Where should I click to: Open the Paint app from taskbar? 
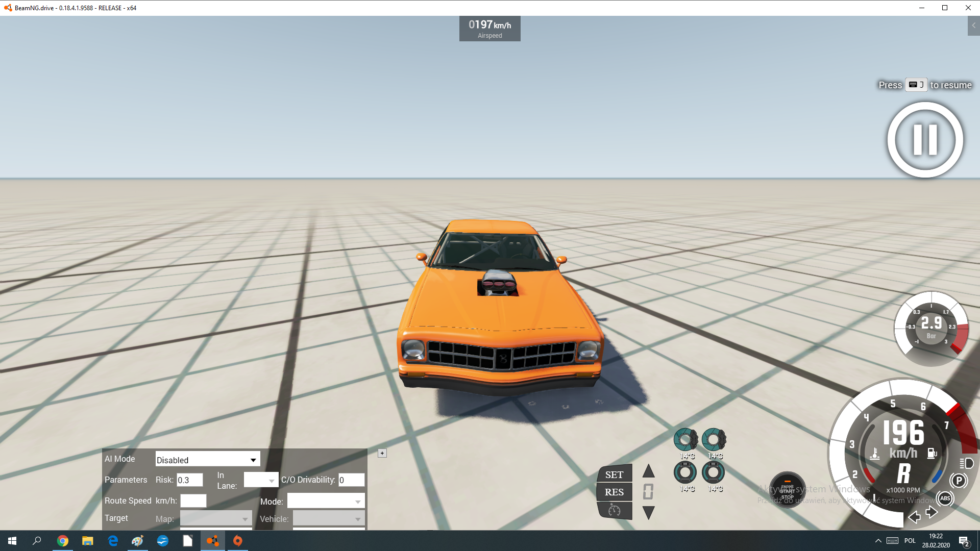tap(138, 541)
